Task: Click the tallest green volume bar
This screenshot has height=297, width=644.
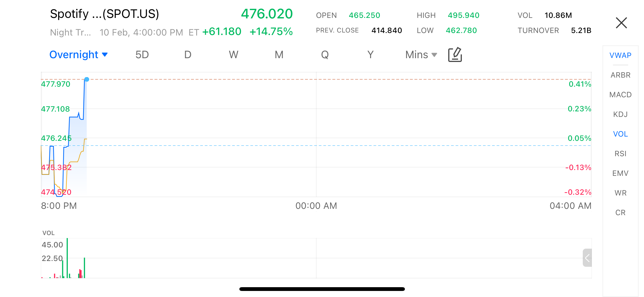Action: 67,258
